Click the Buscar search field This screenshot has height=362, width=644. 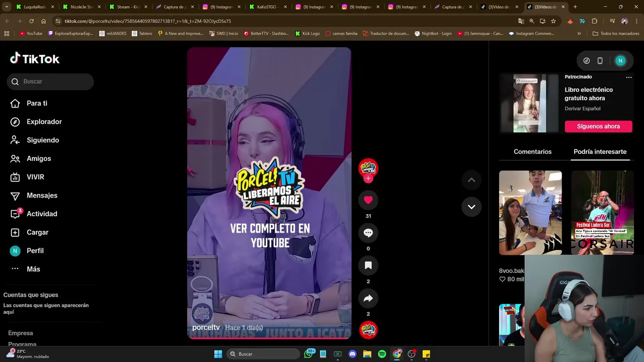(x=50, y=81)
